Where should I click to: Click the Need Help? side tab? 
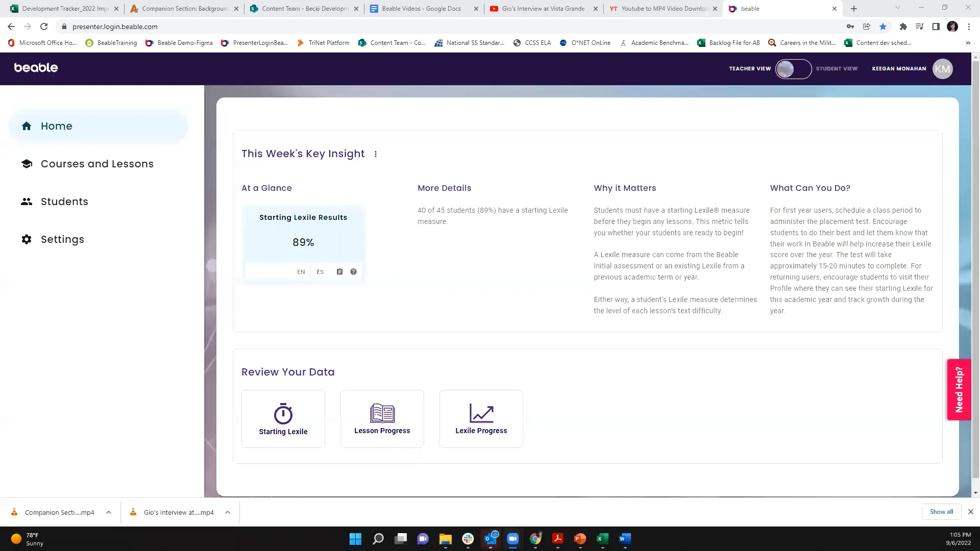pos(959,390)
